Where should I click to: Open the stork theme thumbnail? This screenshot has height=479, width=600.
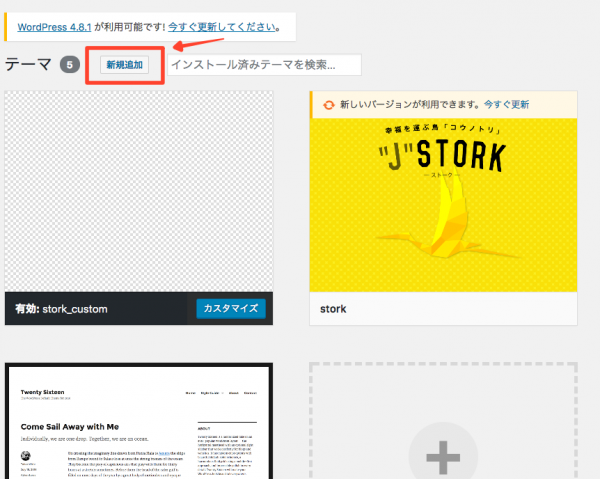point(443,205)
